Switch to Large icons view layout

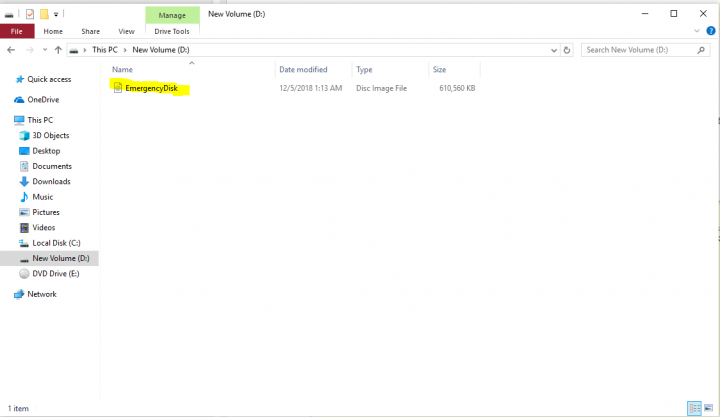(709, 408)
